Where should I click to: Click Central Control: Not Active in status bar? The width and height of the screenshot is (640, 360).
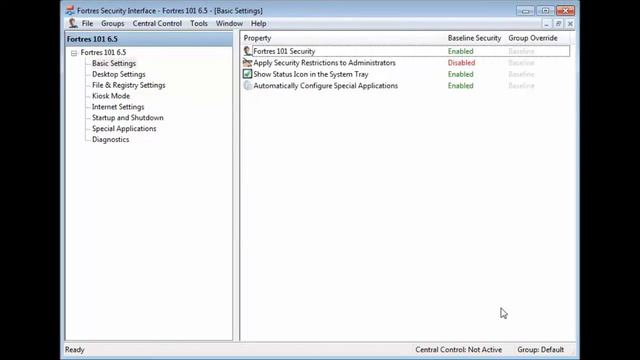pyautogui.click(x=458, y=349)
